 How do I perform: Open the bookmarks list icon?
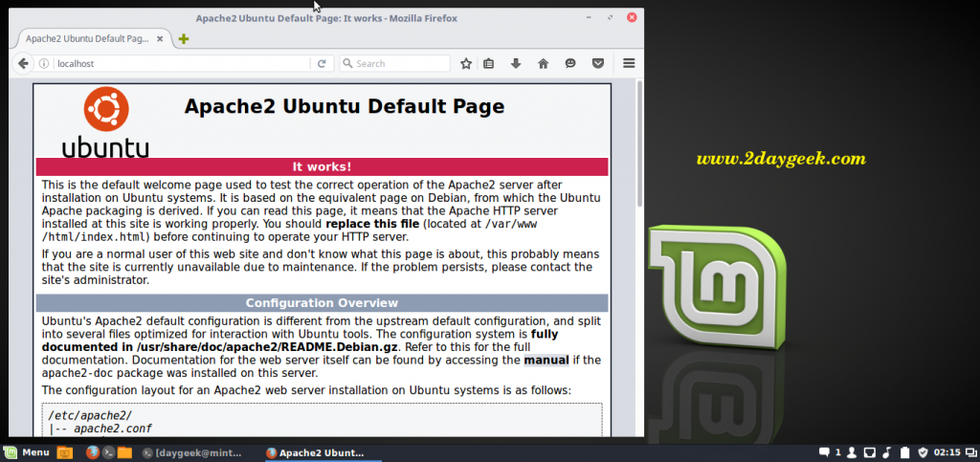coord(489,63)
